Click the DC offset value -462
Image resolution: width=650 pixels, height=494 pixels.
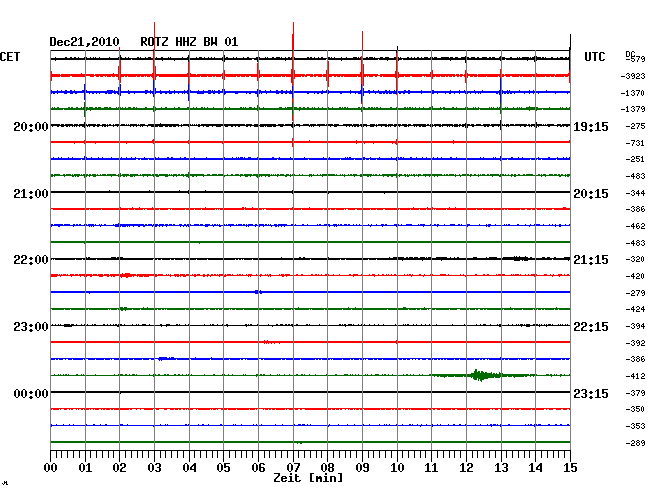635,226
